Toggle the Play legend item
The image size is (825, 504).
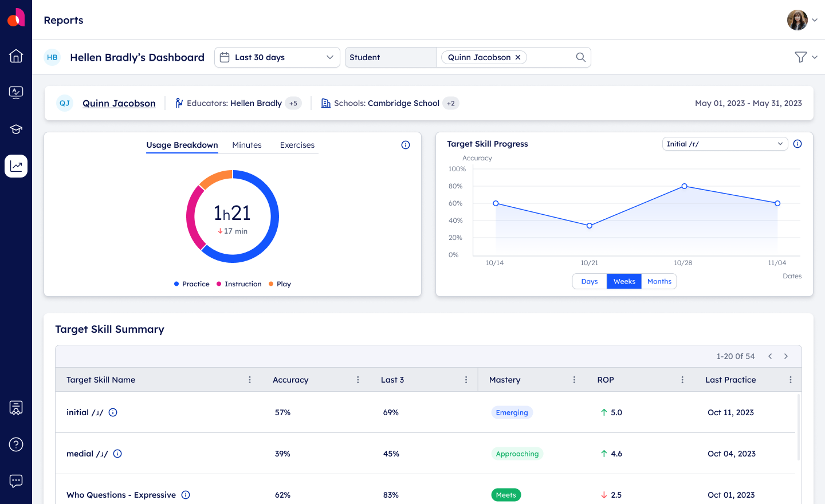tap(280, 284)
